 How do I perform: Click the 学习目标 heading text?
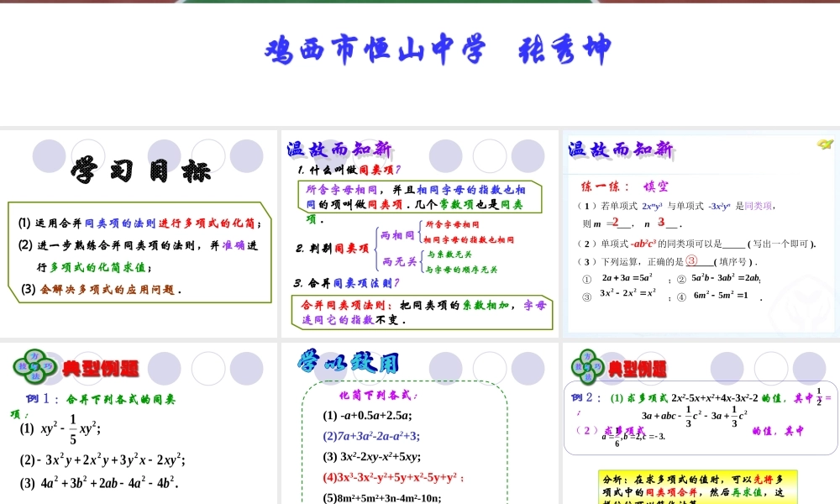tap(141, 171)
